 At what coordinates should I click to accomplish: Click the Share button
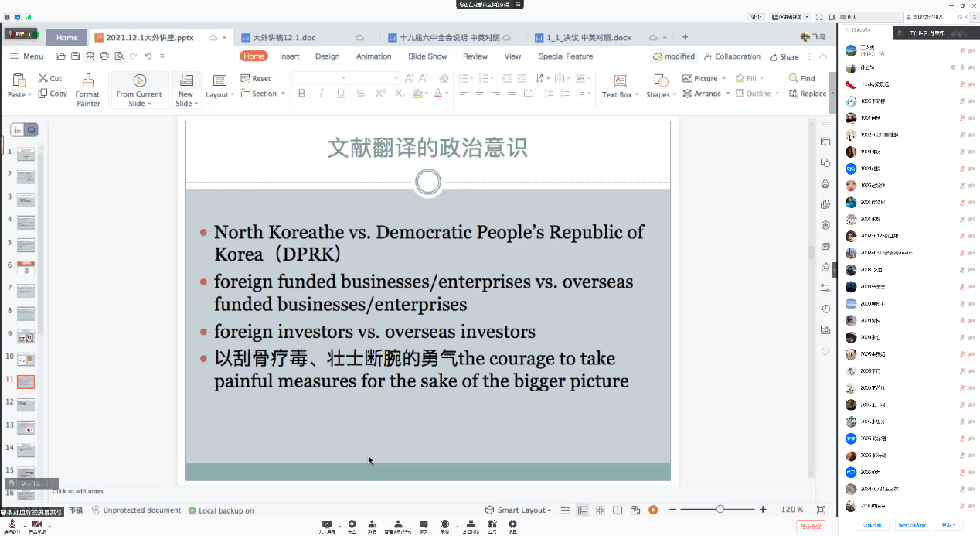tap(784, 56)
